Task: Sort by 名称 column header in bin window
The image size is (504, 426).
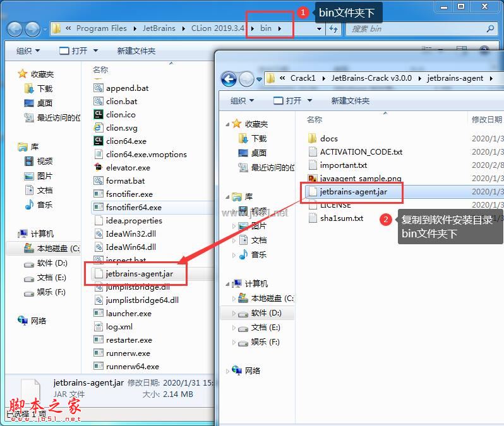Action: point(100,69)
